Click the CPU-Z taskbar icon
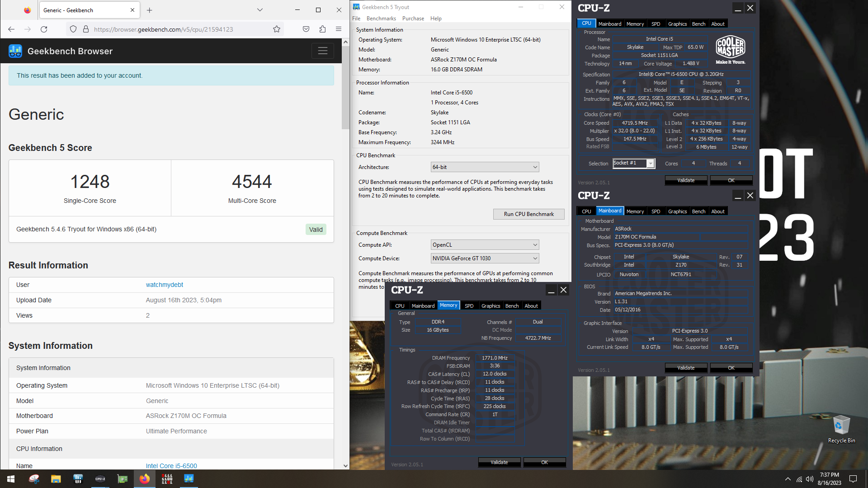This screenshot has width=868, height=488. pos(100,479)
